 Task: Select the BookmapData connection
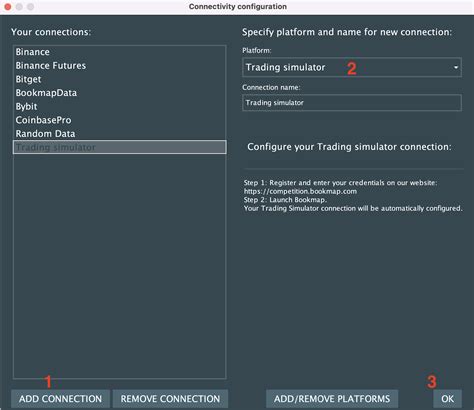coord(119,93)
